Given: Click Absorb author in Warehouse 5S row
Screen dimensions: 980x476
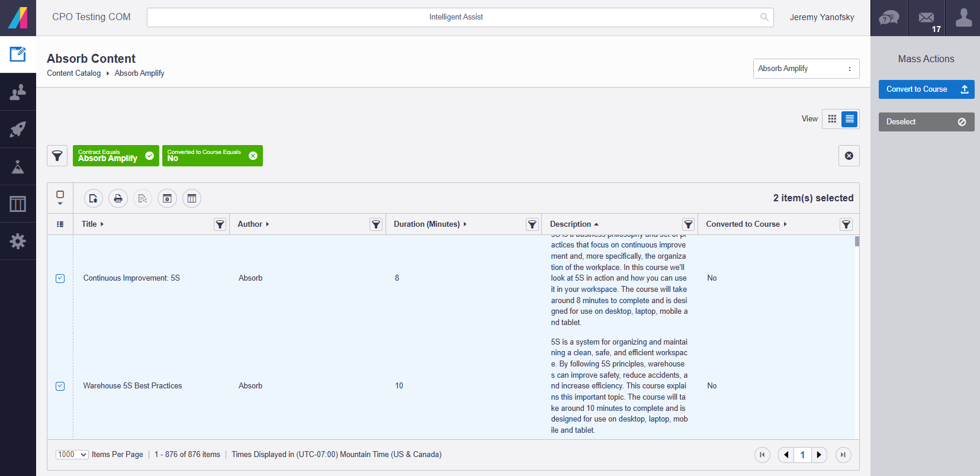Looking at the screenshot, I should click(x=250, y=386).
